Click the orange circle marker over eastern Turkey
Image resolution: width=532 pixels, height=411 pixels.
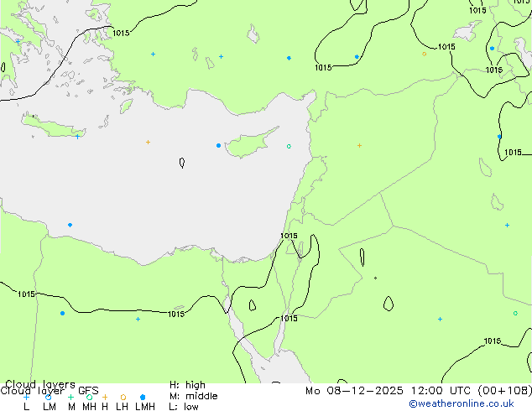coord(424,54)
